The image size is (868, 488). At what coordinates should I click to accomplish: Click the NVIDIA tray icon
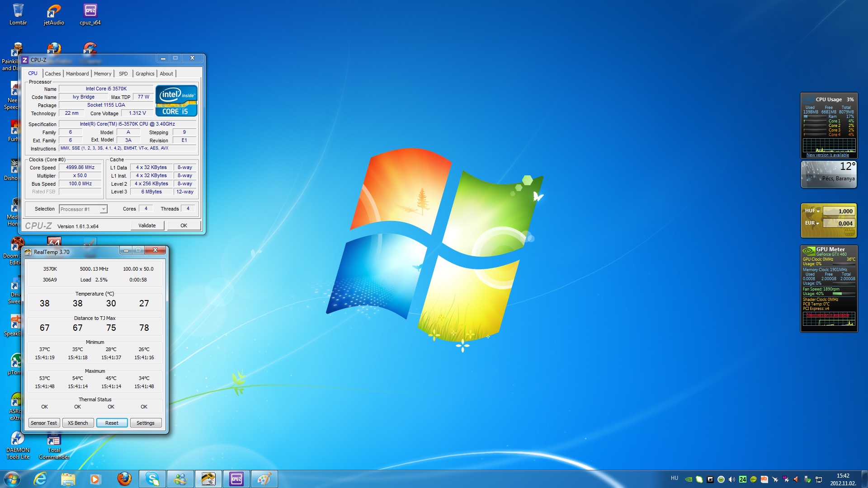(689, 479)
